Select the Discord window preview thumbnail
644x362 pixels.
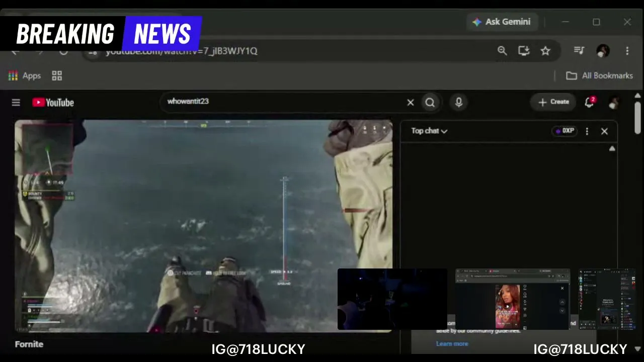(607, 299)
